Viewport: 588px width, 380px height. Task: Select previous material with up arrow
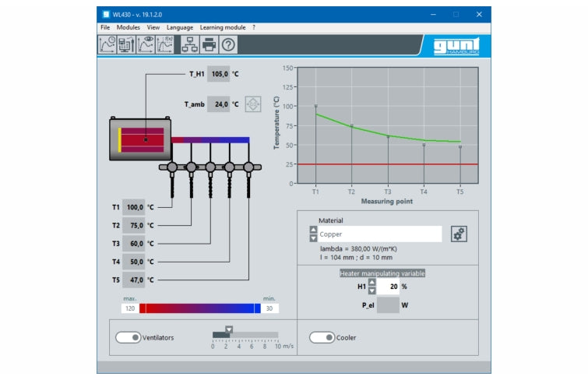pyautogui.click(x=313, y=230)
